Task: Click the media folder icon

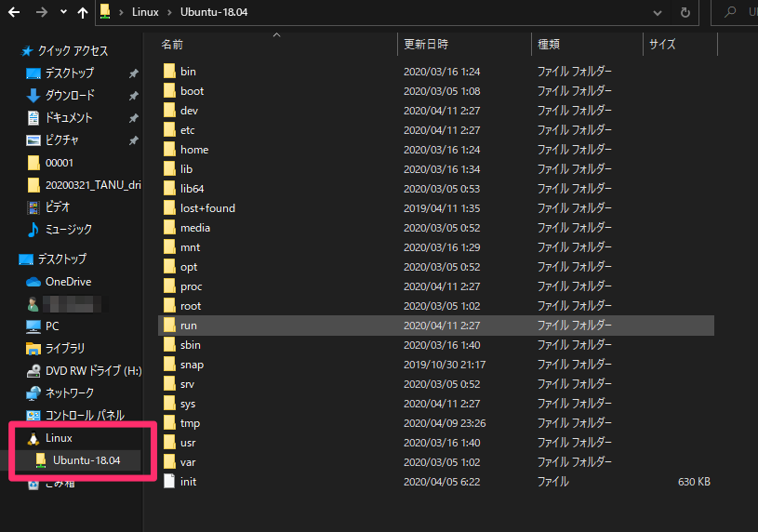Action: coord(169,227)
